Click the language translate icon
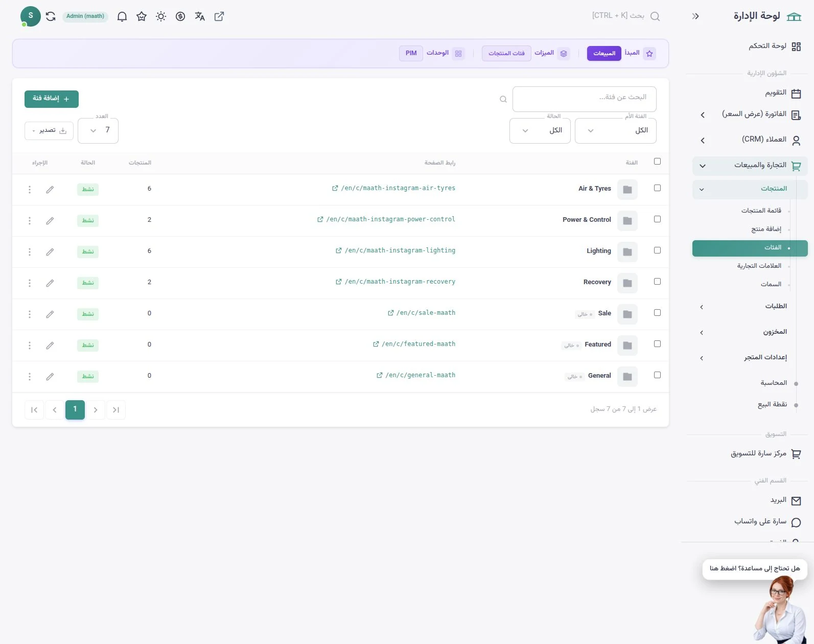 coord(200,16)
